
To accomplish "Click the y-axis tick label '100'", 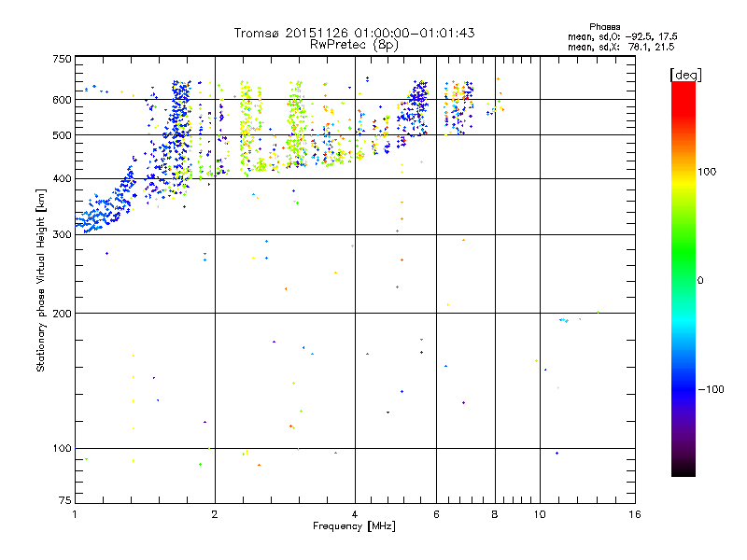I will click(62, 449).
